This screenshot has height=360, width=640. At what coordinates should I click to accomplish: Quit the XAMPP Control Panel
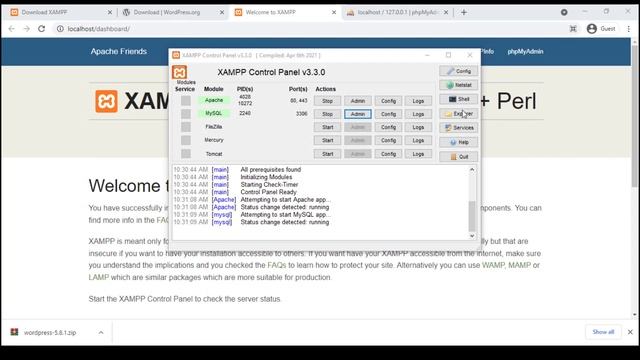pos(458,157)
